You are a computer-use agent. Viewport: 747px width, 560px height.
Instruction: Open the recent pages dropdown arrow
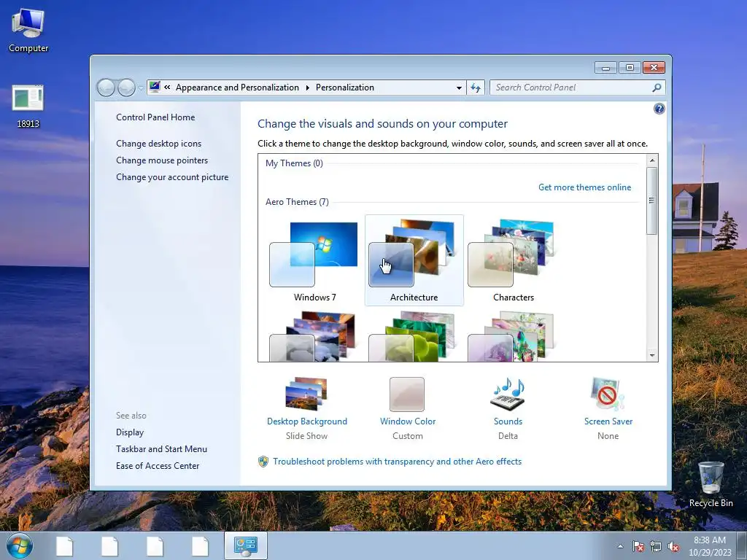(x=141, y=87)
